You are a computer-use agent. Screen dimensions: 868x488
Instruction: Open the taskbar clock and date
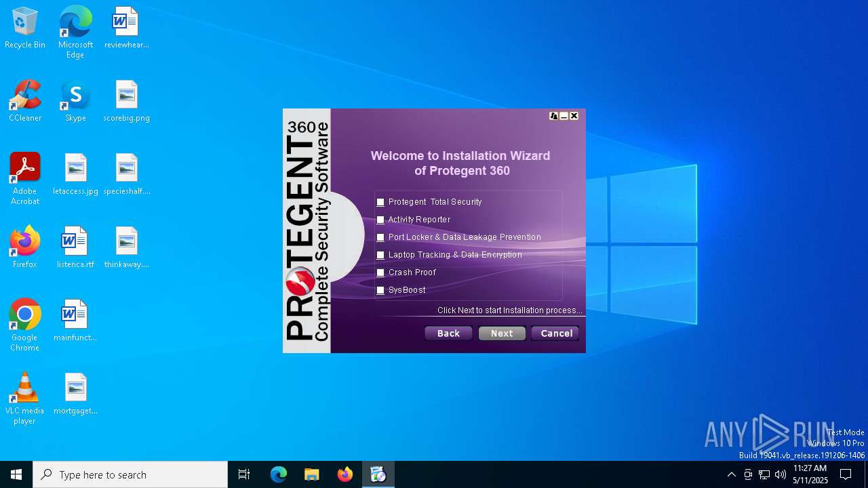[x=810, y=474]
